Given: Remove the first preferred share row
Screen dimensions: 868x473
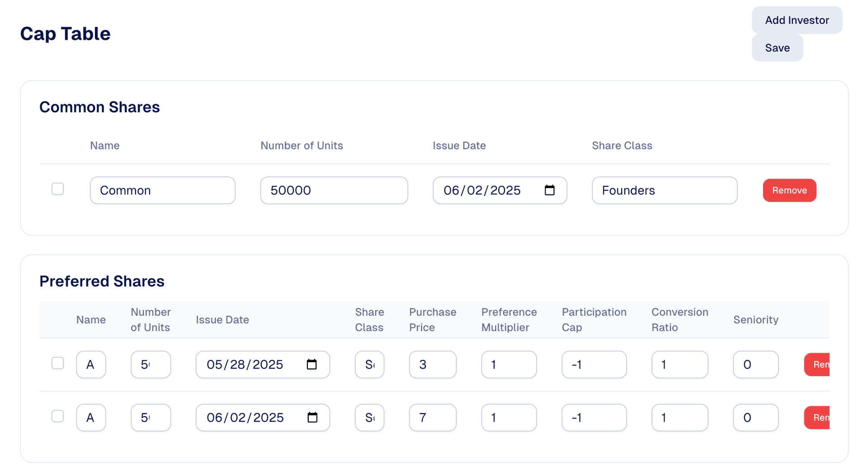Looking at the screenshot, I should (818, 364).
